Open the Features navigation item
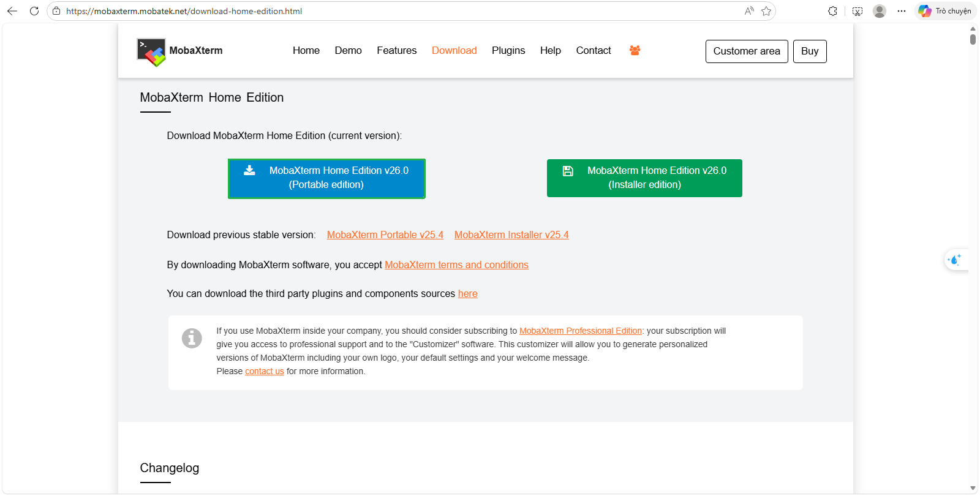980x496 pixels. tap(397, 50)
